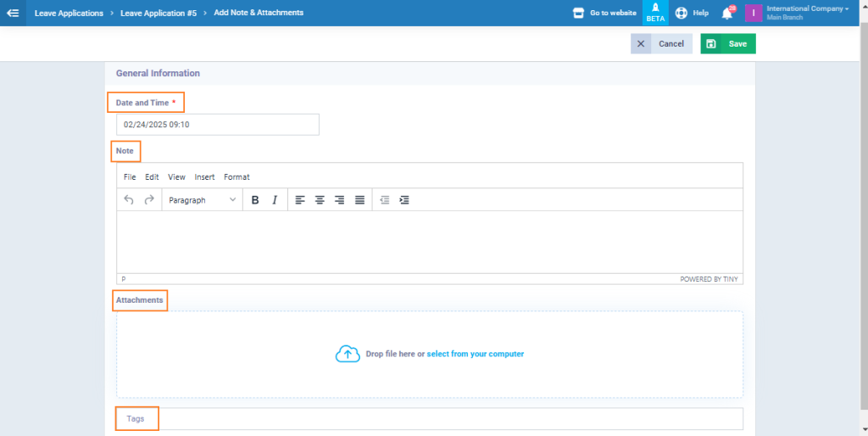Open the Edit menu in editor
This screenshot has height=436, width=868.
pyautogui.click(x=152, y=177)
